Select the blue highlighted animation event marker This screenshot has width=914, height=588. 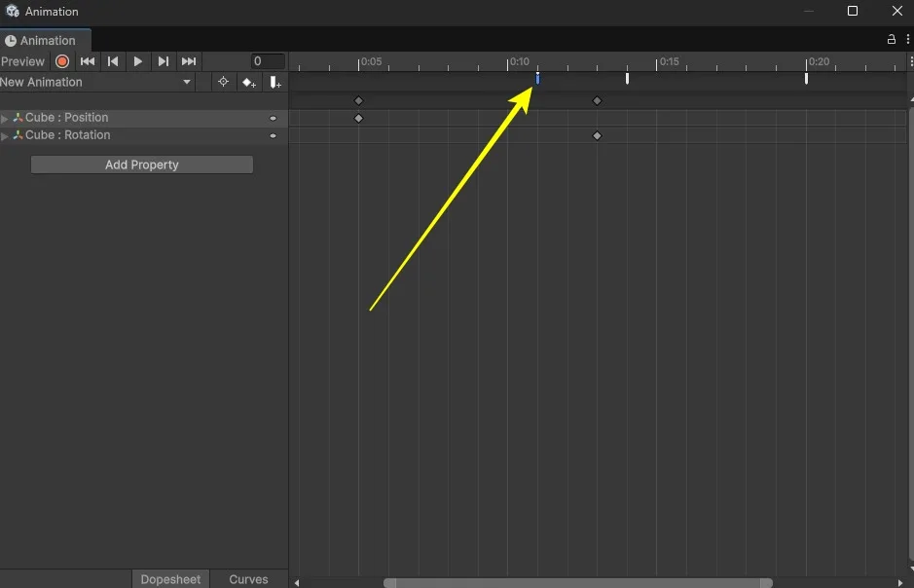(x=537, y=79)
